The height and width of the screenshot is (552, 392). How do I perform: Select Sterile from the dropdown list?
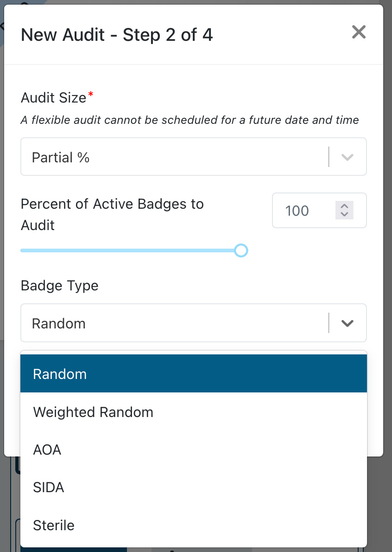coord(54,525)
